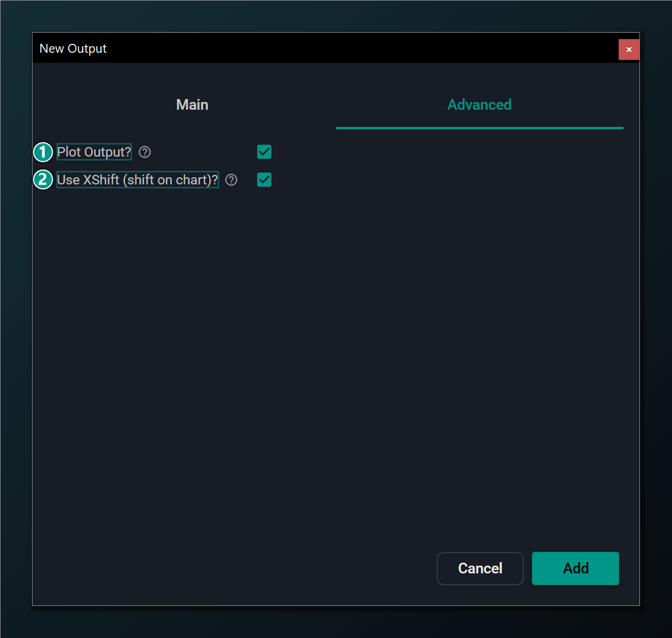
Task: Toggle the Use XShift checkbox
Action: click(264, 180)
